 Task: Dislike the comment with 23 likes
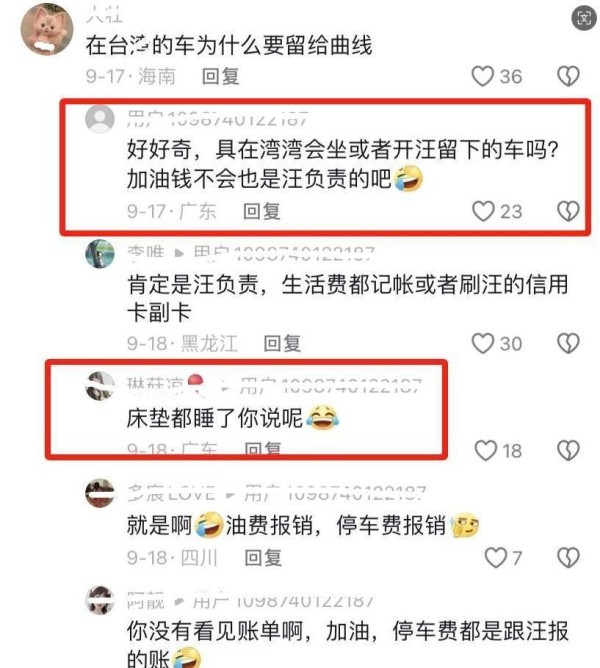click(568, 211)
